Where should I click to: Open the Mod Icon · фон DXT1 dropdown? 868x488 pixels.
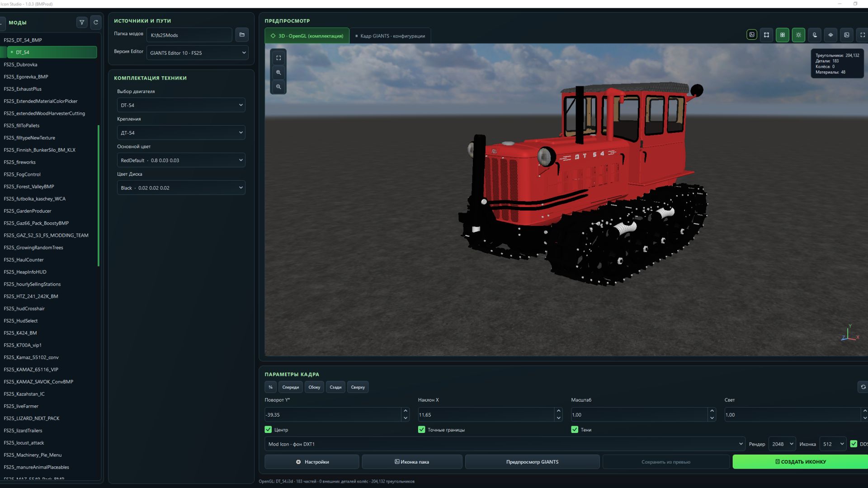(505, 444)
